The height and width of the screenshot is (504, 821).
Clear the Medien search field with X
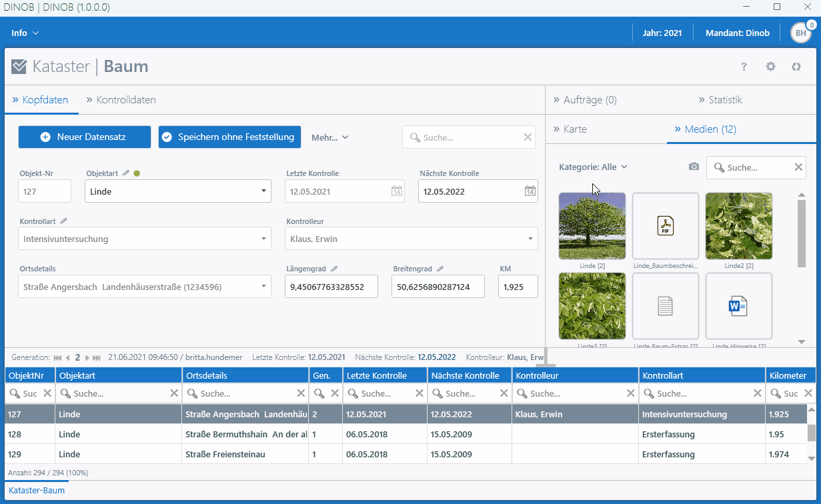pos(798,167)
